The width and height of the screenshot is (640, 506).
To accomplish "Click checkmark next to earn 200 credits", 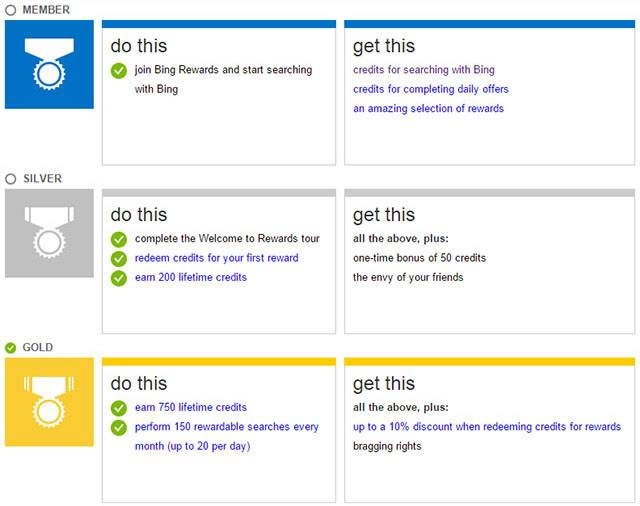I will coord(119,277).
